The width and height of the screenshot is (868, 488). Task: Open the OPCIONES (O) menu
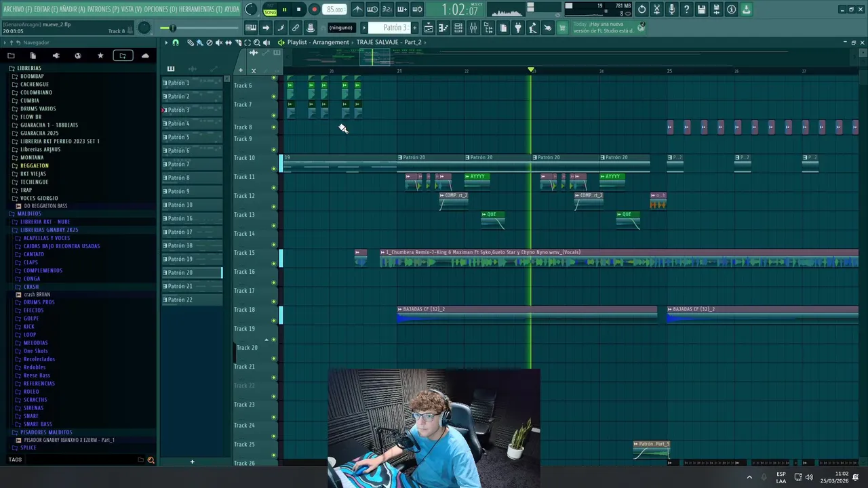pyautogui.click(x=160, y=9)
